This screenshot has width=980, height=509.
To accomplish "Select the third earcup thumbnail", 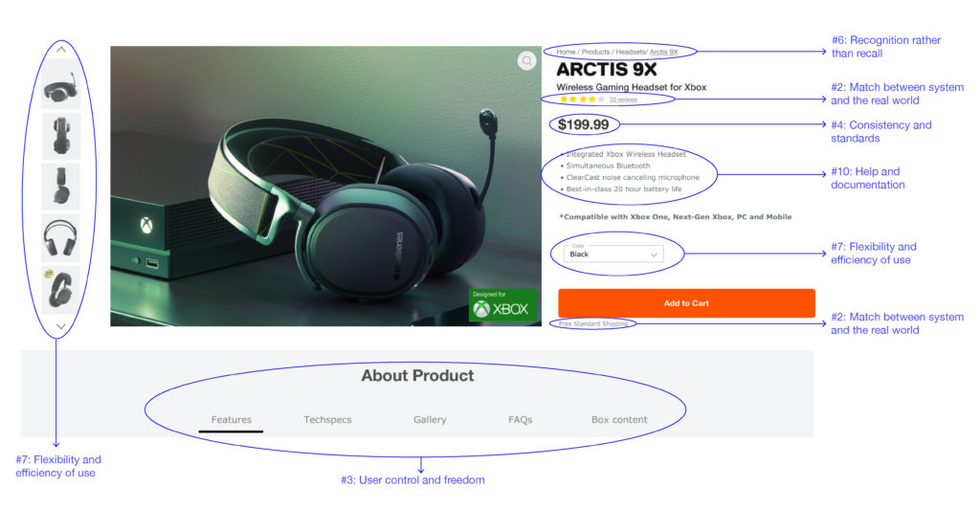I will tap(60, 187).
